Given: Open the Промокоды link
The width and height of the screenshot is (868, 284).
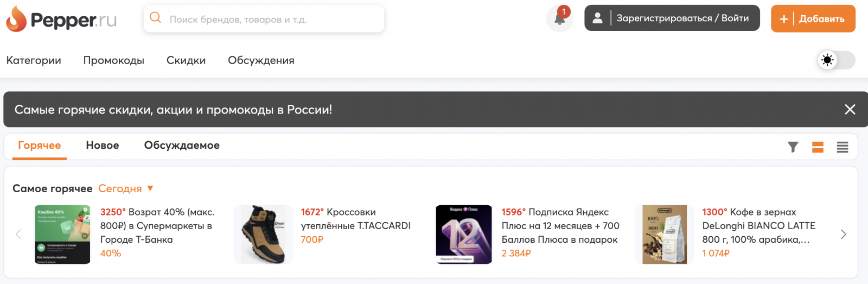Looking at the screenshot, I should coord(113,60).
